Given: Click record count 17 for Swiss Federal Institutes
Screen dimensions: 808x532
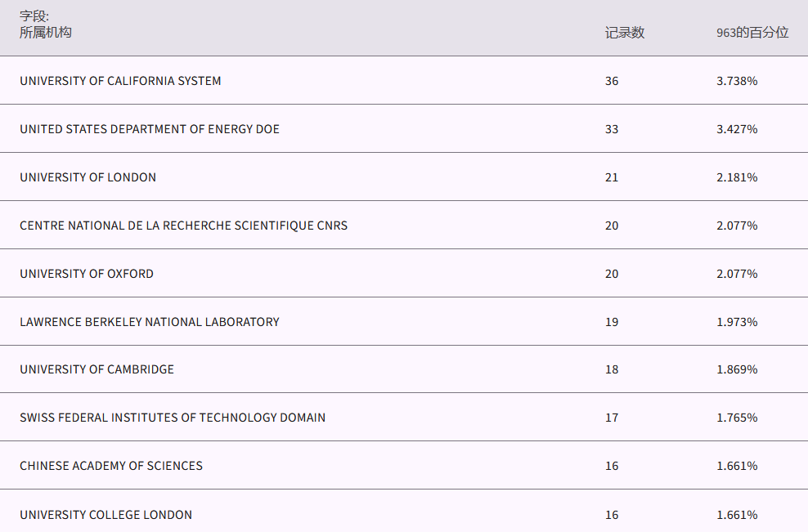Looking at the screenshot, I should point(612,418).
